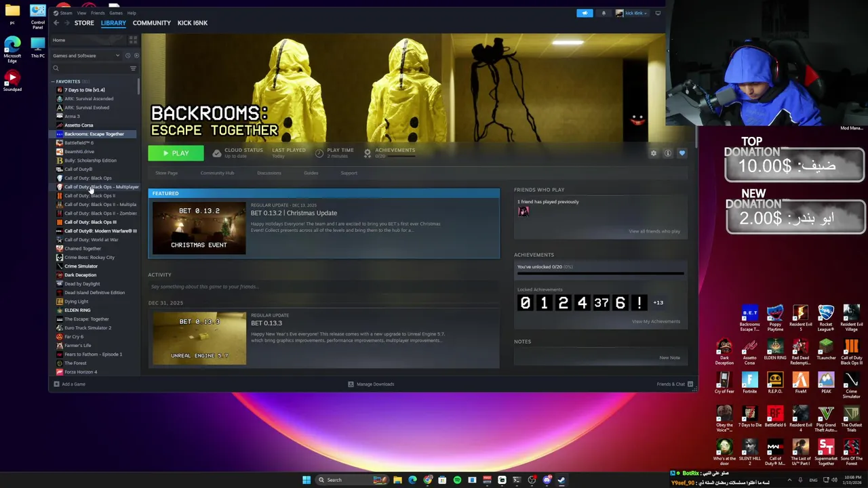
Task: Click the recent activity clock icon in sidebar
Action: point(127,56)
